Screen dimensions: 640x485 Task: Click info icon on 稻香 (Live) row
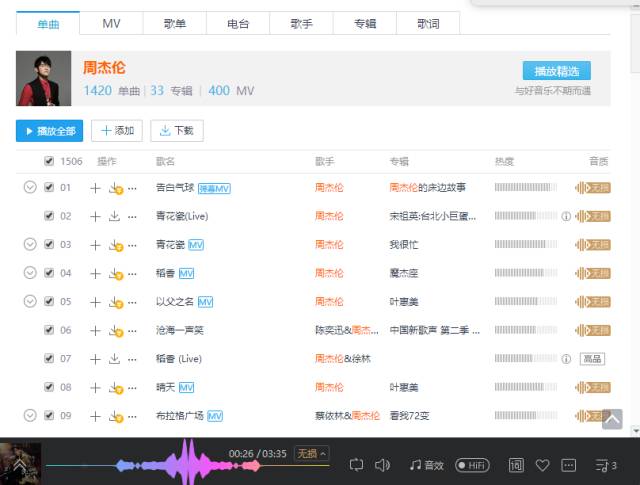pyautogui.click(x=566, y=359)
